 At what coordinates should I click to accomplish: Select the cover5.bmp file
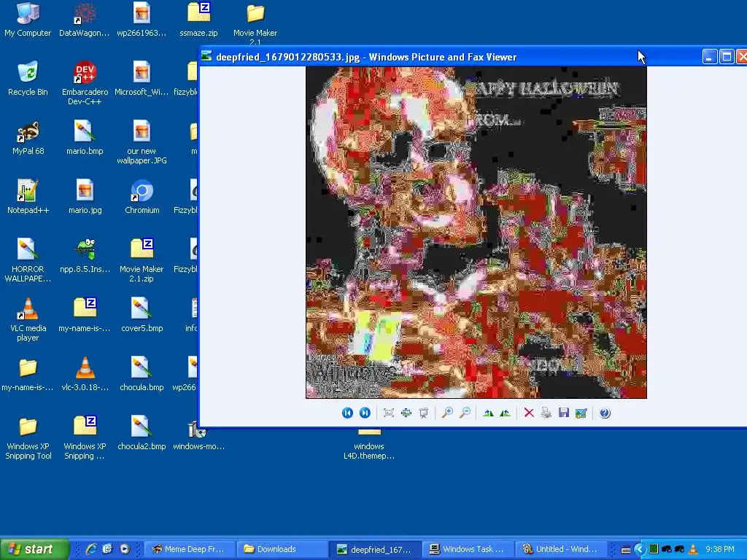(142, 315)
